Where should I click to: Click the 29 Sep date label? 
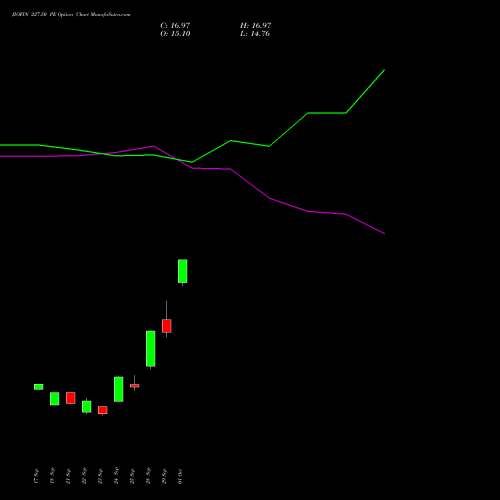pos(164,476)
